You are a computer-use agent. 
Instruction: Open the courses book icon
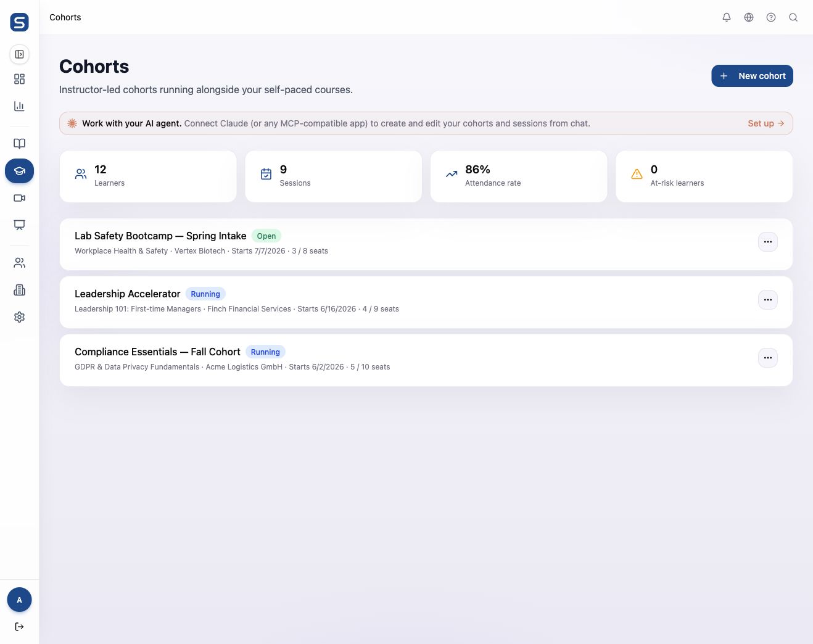tap(19, 144)
